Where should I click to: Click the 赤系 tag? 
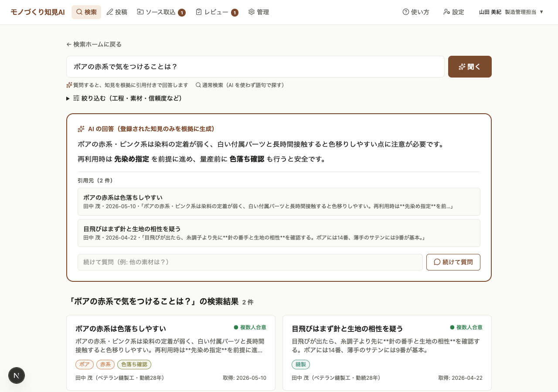105,365
